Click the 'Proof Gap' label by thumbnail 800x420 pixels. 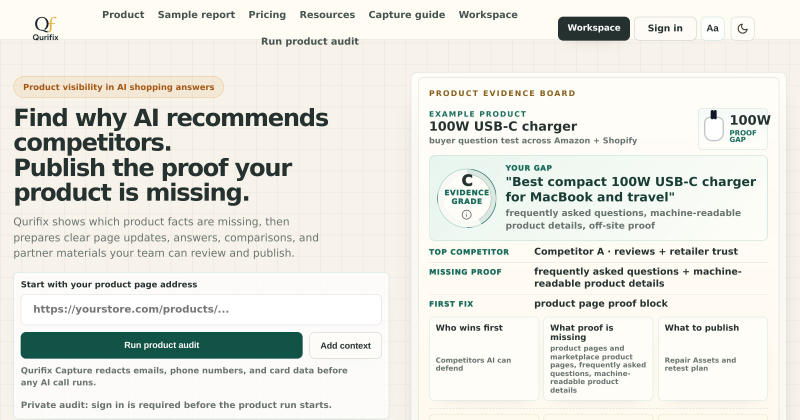tap(742, 136)
